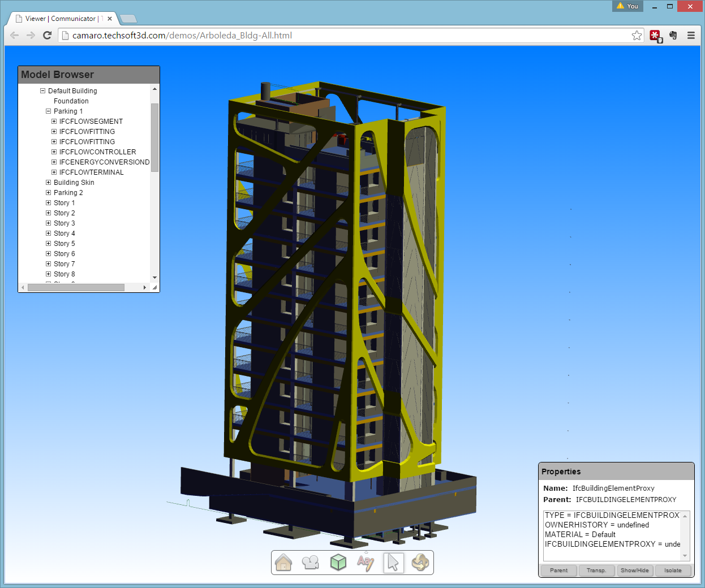705x588 pixels.
Task: Toggle Show/Hide for selected element
Action: coord(634,570)
